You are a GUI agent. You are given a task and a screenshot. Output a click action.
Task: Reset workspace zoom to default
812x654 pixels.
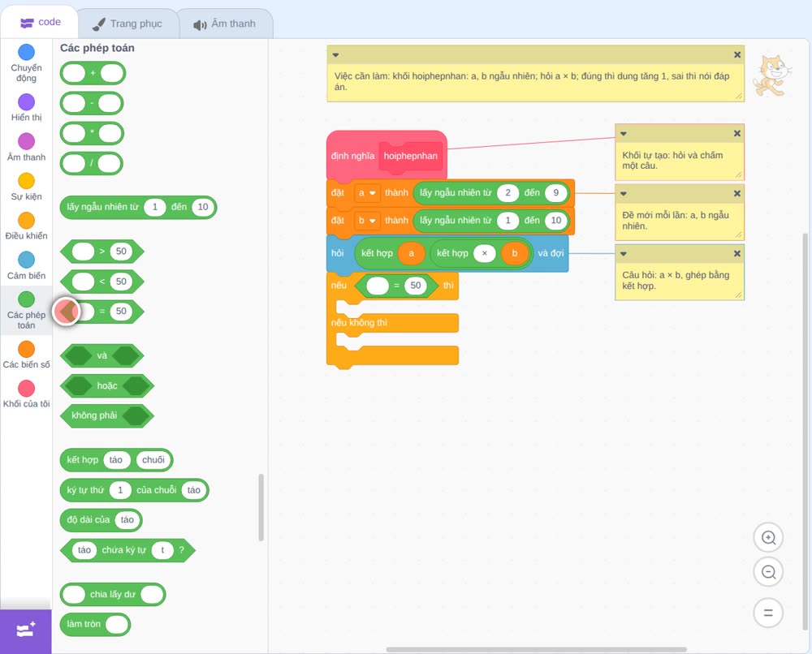point(768,613)
